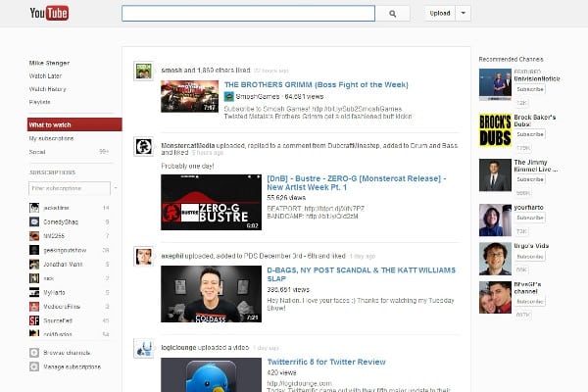Click Urgo's Vida channel thumbnail
The height and width of the screenshot is (392, 588).
click(x=495, y=259)
